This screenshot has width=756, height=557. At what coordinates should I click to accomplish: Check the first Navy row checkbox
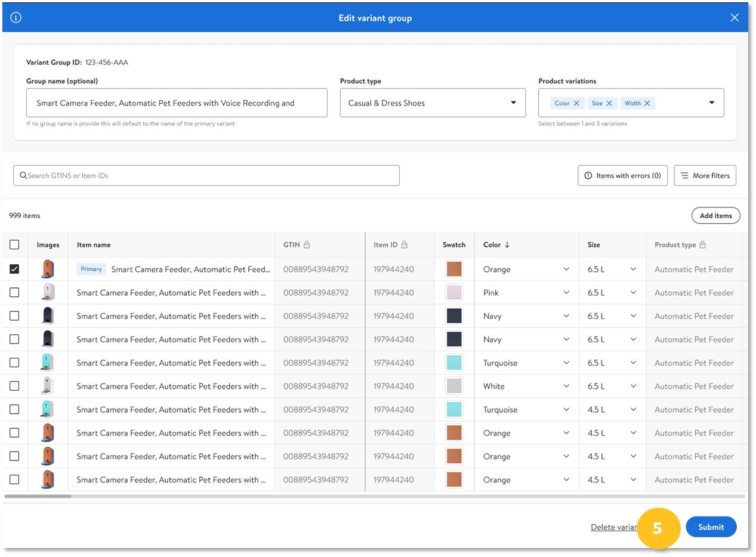click(x=14, y=316)
